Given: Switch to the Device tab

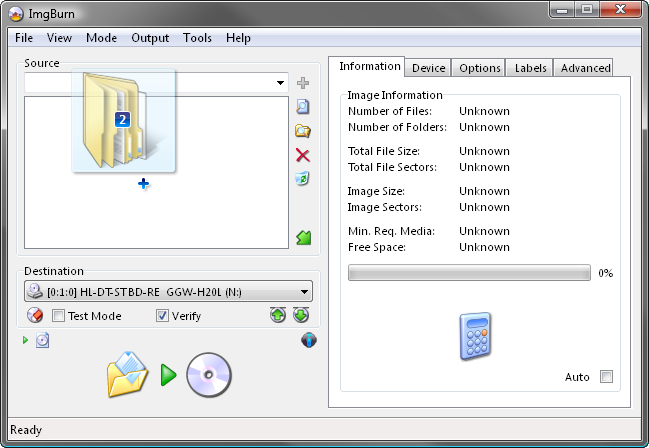Looking at the screenshot, I should click(x=428, y=68).
